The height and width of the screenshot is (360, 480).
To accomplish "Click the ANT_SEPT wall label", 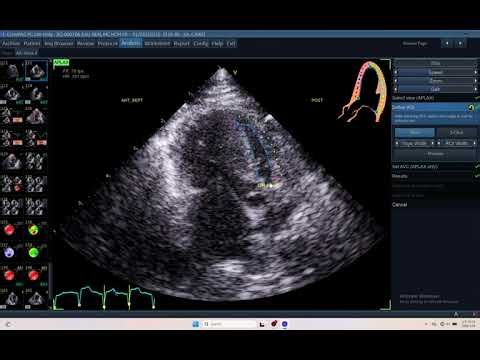I will tap(132, 100).
